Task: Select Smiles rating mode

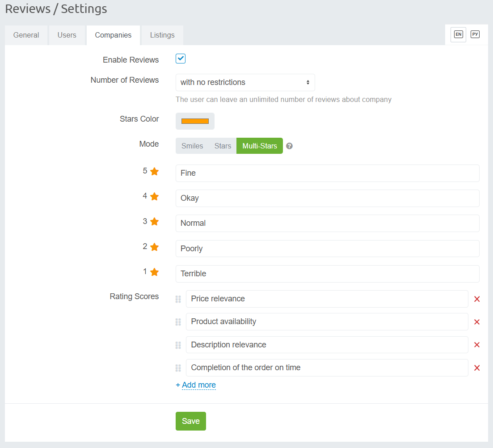Action: click(x=192, y=146)
